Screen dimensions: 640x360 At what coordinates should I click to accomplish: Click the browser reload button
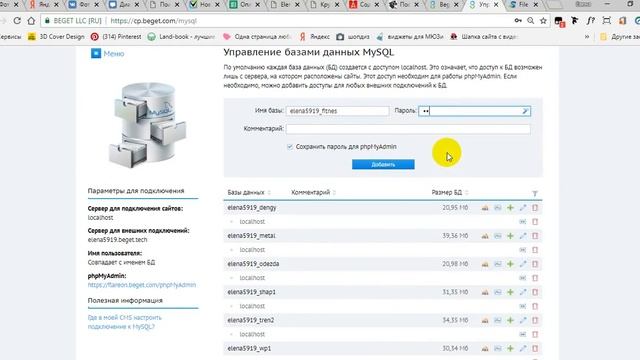17,20
